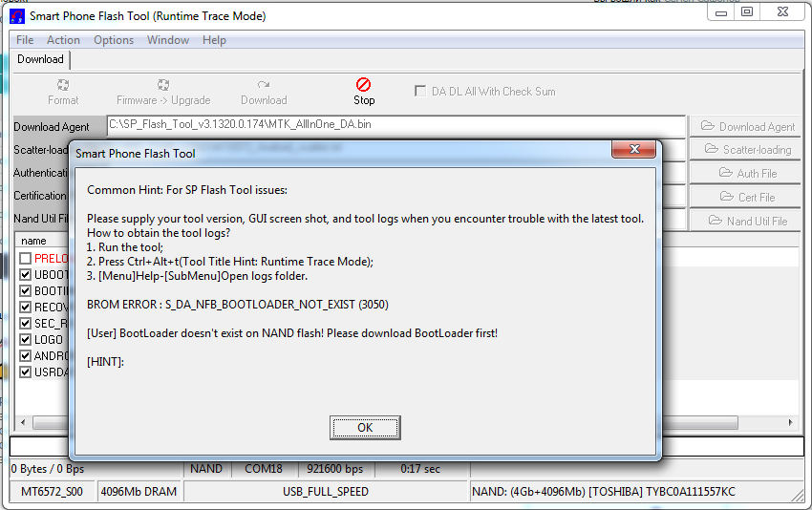This screenshot has width=812, height=510.
Task: Click the 921600 bps status entry
Action: coord(335,469)
